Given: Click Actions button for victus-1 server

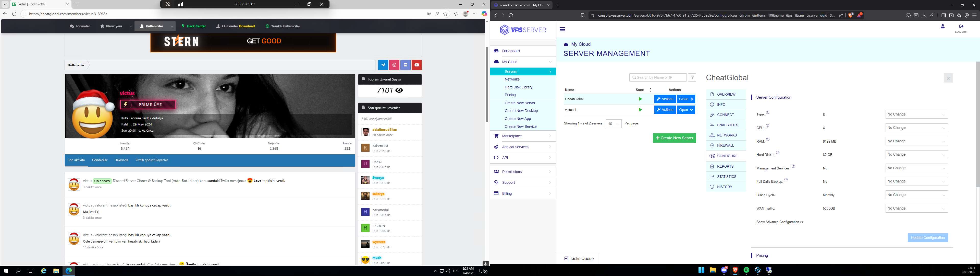Looking at the screenshot, I should click(665, 110).
